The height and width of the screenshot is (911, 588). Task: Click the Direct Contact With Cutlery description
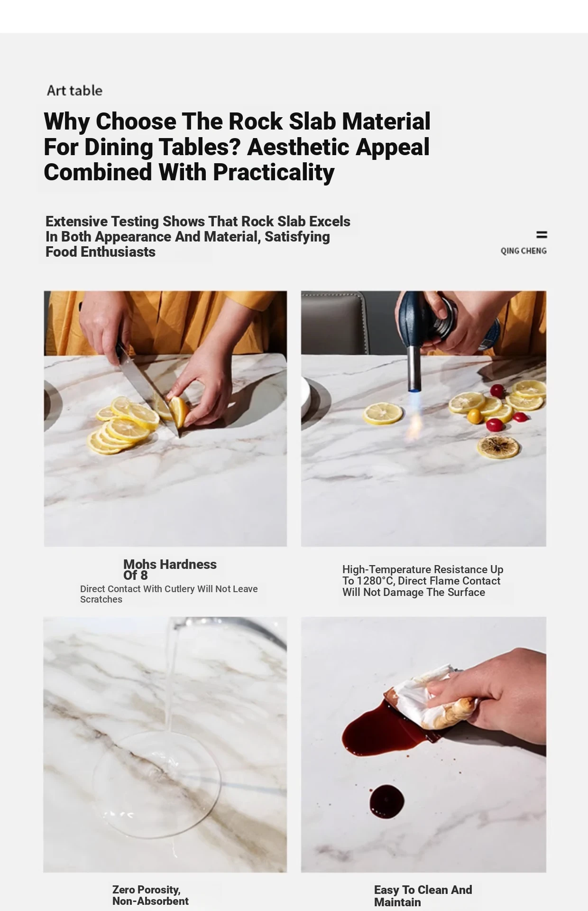(x=169, y=594)
